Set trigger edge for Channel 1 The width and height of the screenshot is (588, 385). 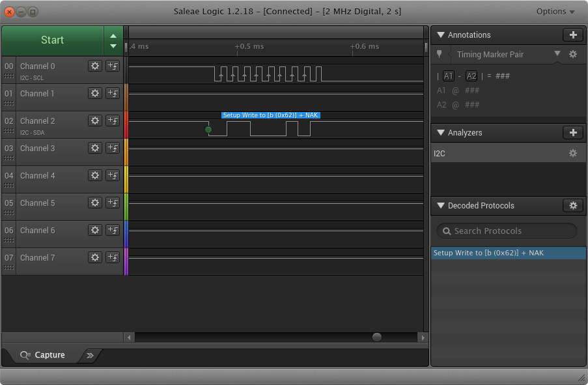pos(113,93)
